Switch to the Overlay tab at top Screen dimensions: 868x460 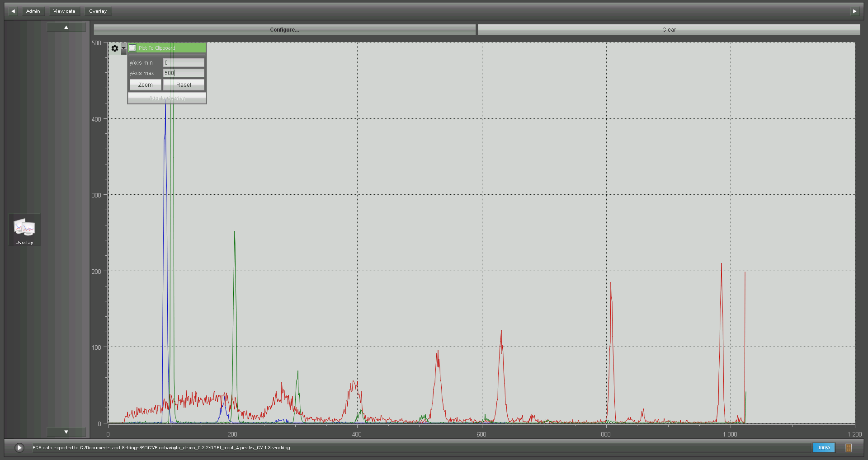(x=98, y=11)
